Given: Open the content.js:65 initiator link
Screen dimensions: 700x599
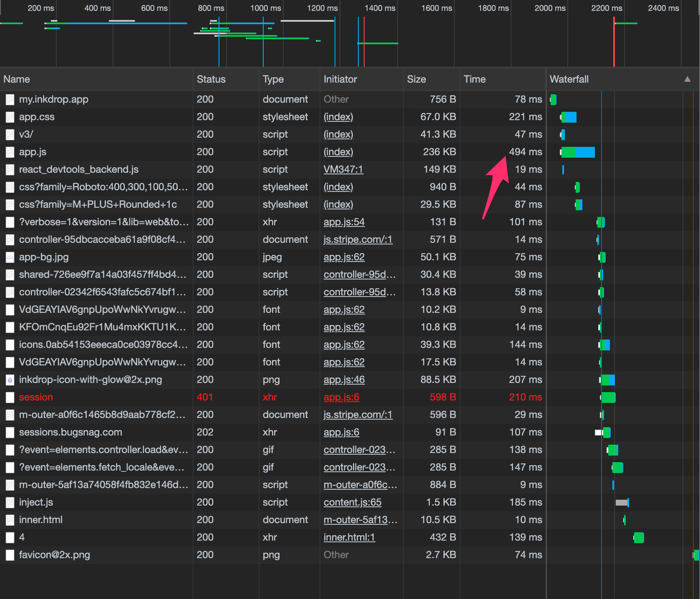Looking at the screenshot, I should tap(353, 503).
